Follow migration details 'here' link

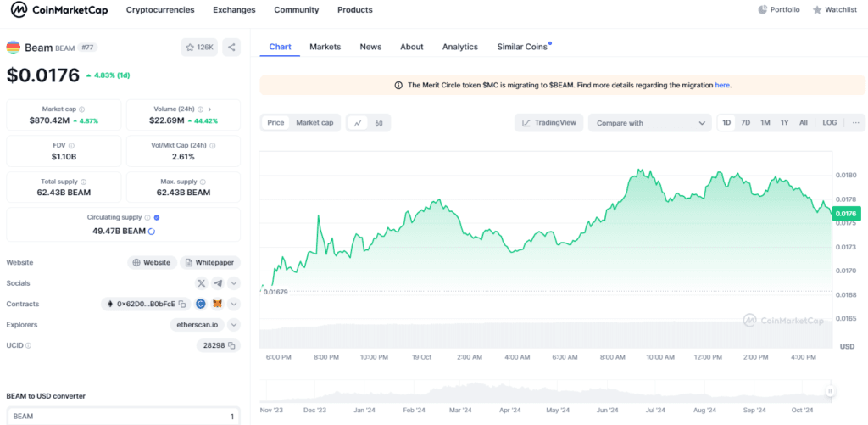point(722,86)
